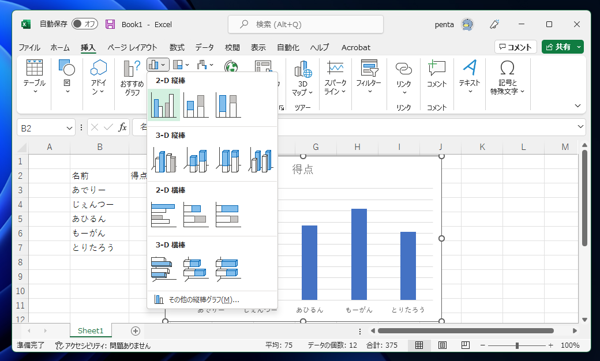Choose その他の縦棒グラフ(M)... menu entry

(212, 300)
